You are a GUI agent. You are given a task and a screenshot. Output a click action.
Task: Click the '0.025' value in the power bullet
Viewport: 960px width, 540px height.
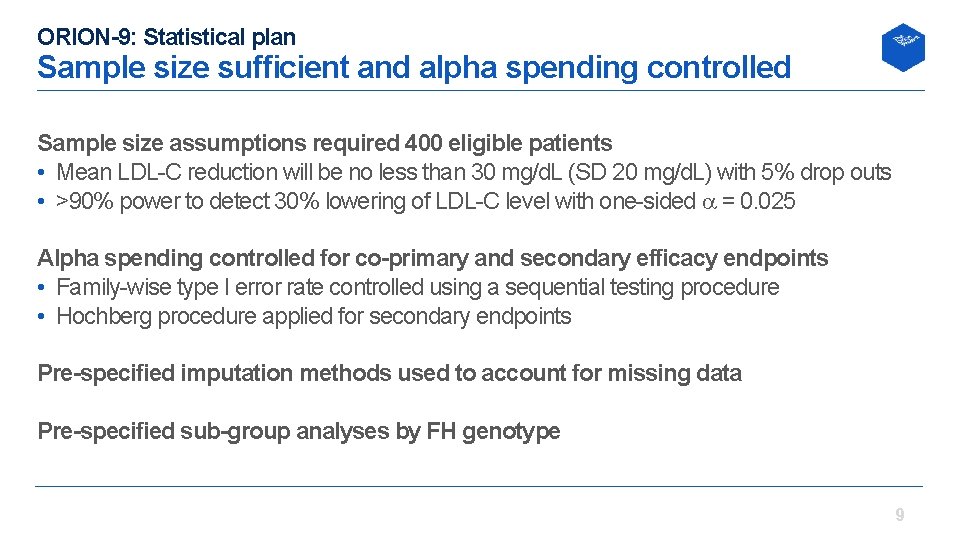pyautogui.click(x=767, y=202)
